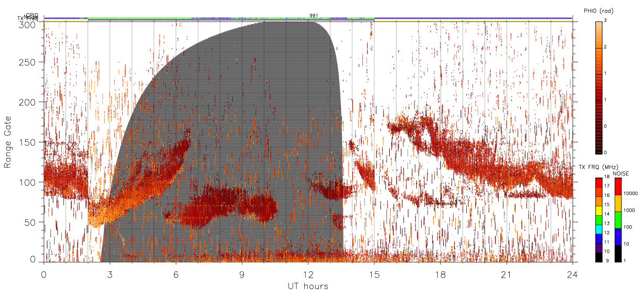Click the PHI0 gradient color bar
Image resolution: width=644 pixels, height=297 pixels.
click(598, 87)
